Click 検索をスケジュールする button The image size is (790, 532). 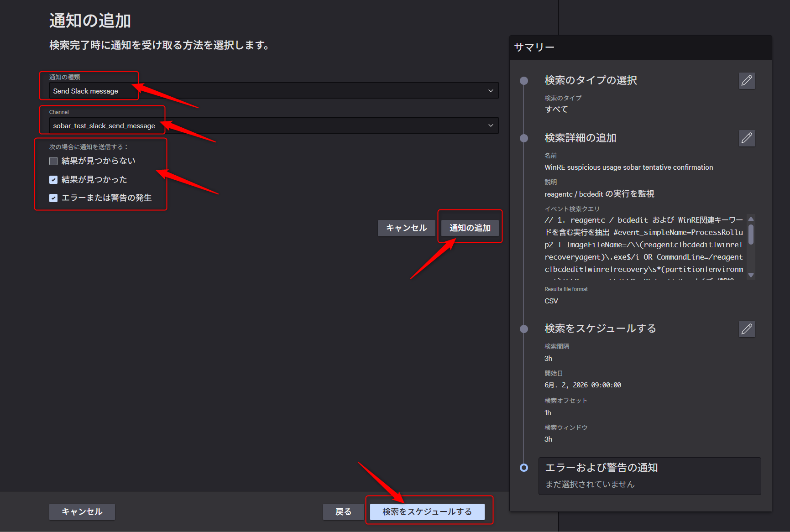pos(427,512)
